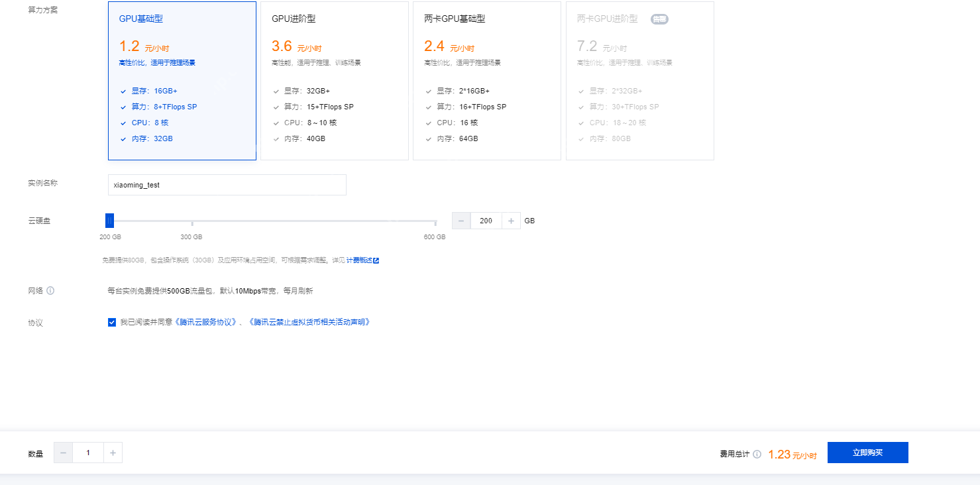Click the minus icon to decrease instance quantity
Image resolution: width=980 pixels, height=485 pixels.
pyautogui.click(x=63, y=453)
